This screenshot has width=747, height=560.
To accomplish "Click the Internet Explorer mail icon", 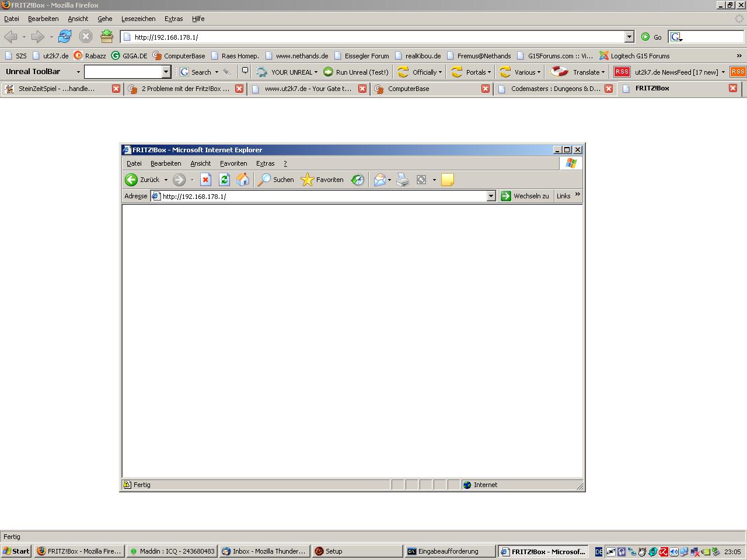I will pos(380,180).
